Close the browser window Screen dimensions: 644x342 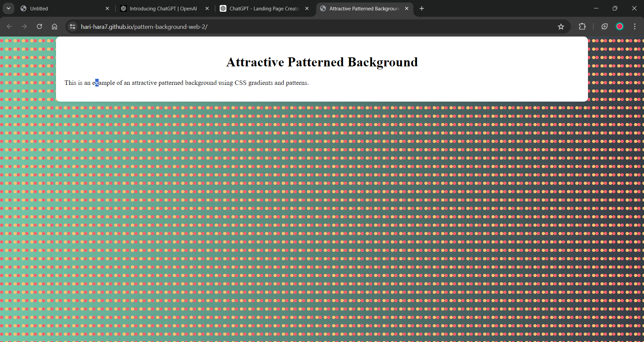point(634,8)
